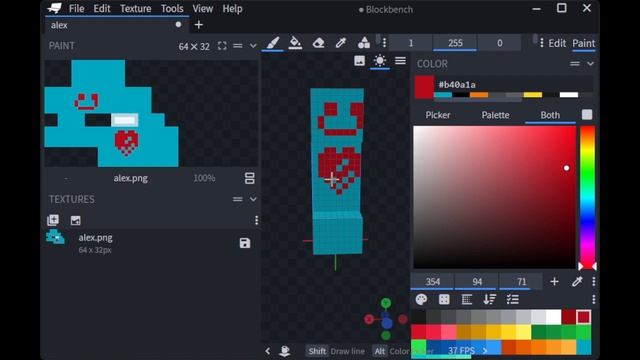Viewport: 640px width, 360px height.
Task: Click the value field showing 71
Action: click(x=521, y=282)
